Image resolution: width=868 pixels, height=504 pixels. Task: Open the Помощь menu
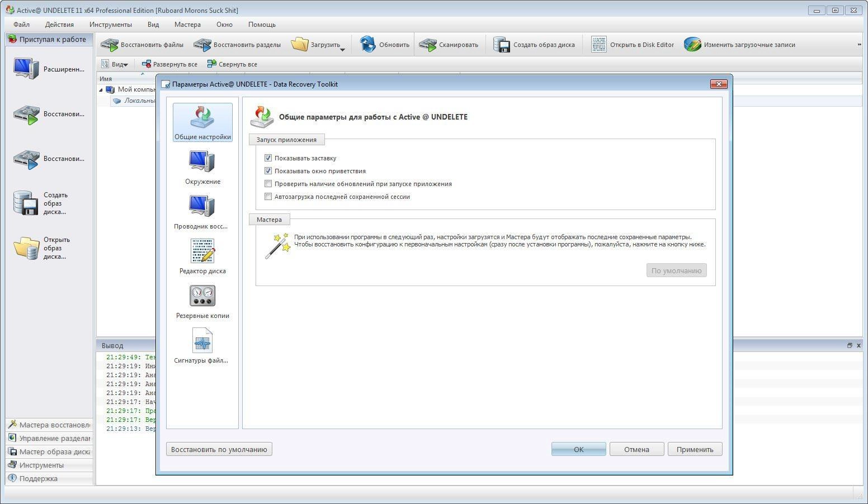[262, 25]
